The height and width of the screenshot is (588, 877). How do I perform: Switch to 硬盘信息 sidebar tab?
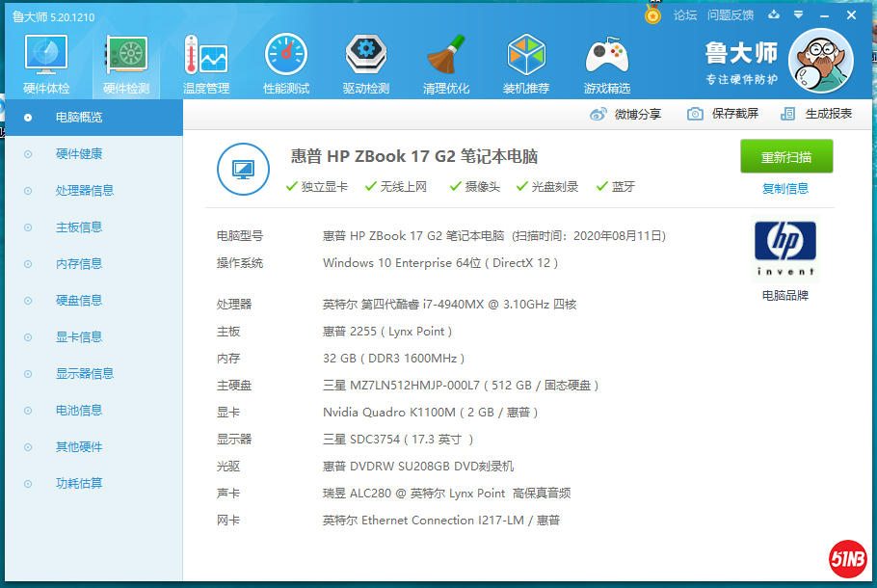point(79,301)
